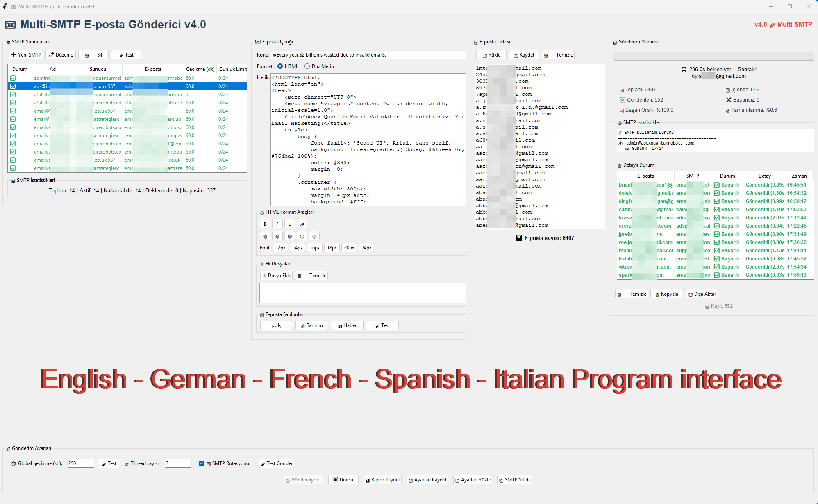Pick the white color swatch button
The width and height of the screenshot is (818, 504).
click(x=302, y=236)
